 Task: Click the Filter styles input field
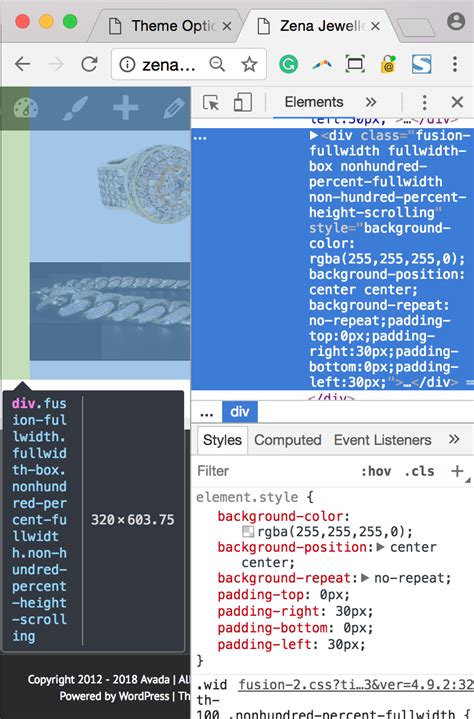pyautogui.click(x=275, y=471)
